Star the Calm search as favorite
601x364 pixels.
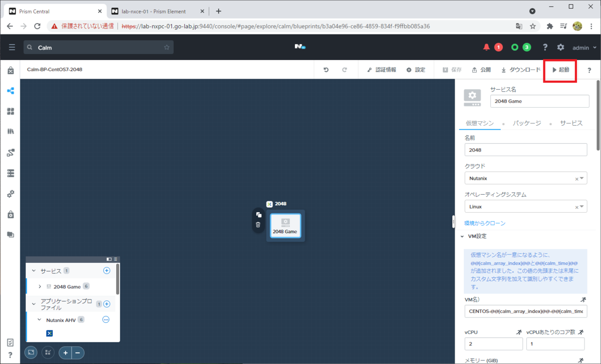[x=167, y=47]
